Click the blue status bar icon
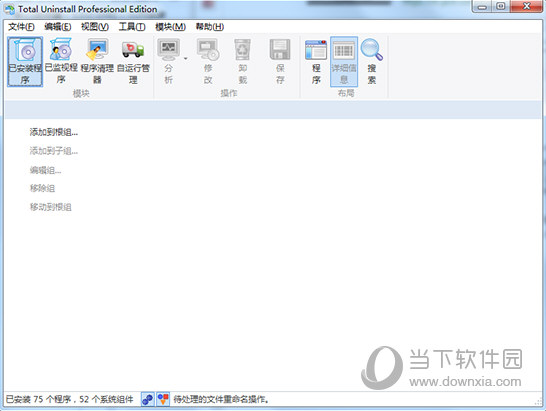This screenshot has height=411, width=546. (148, 399)
